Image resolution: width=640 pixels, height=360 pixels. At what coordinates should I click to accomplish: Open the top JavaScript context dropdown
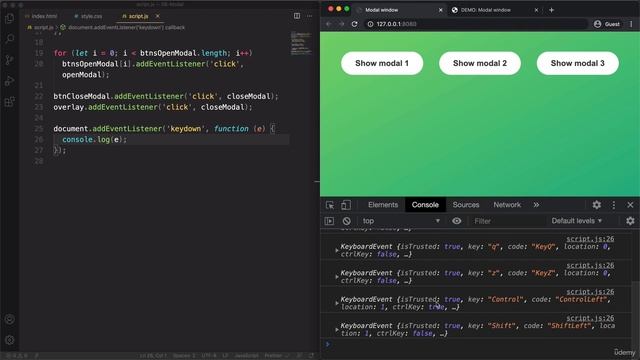401,221
